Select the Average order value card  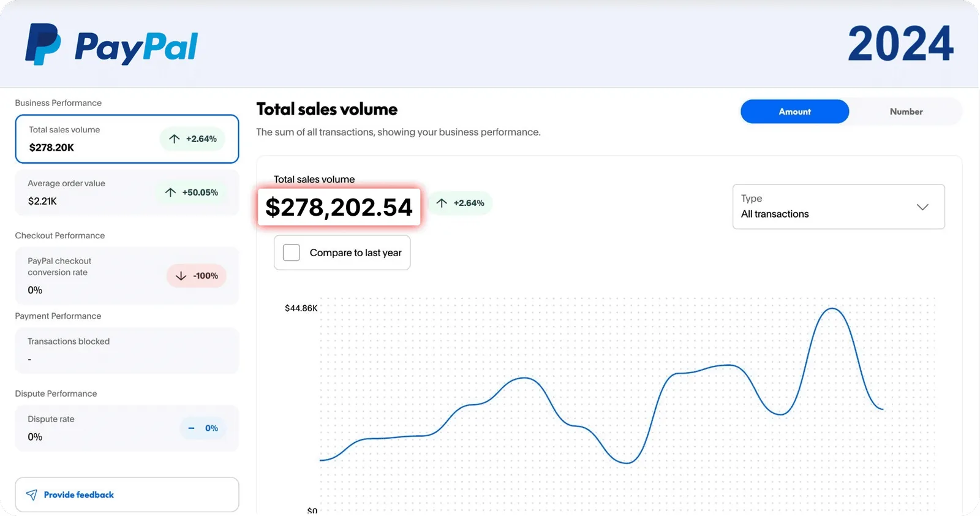tap(127, 192)
